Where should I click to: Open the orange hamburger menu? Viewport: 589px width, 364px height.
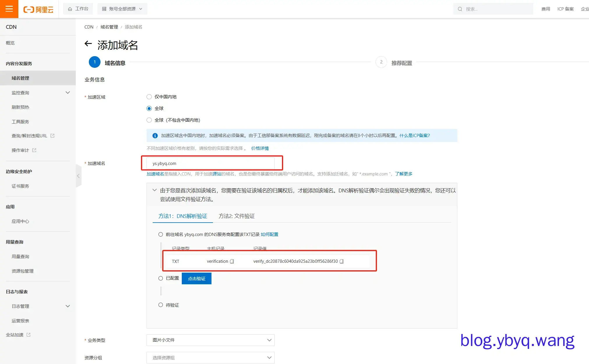[x=9, y=9]
